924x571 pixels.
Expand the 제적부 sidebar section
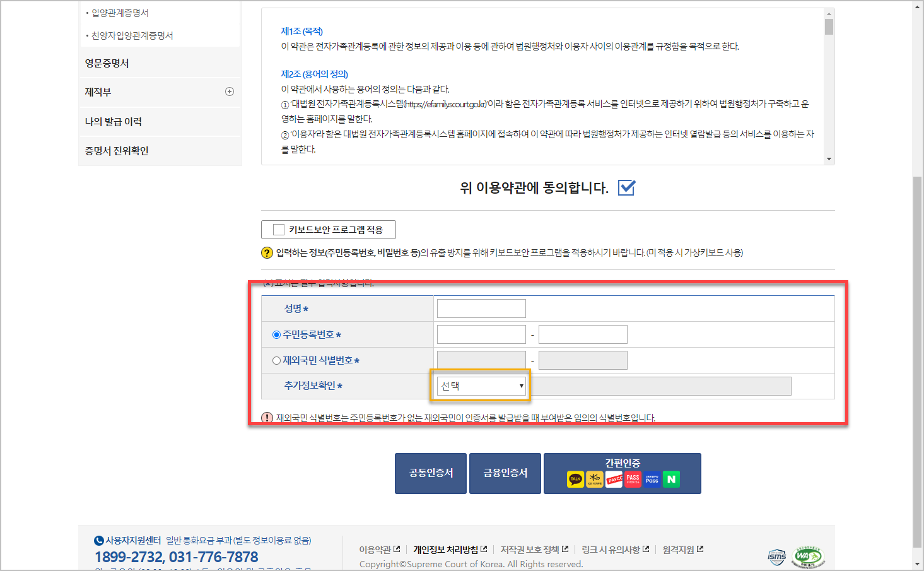[x=230, y=91]
